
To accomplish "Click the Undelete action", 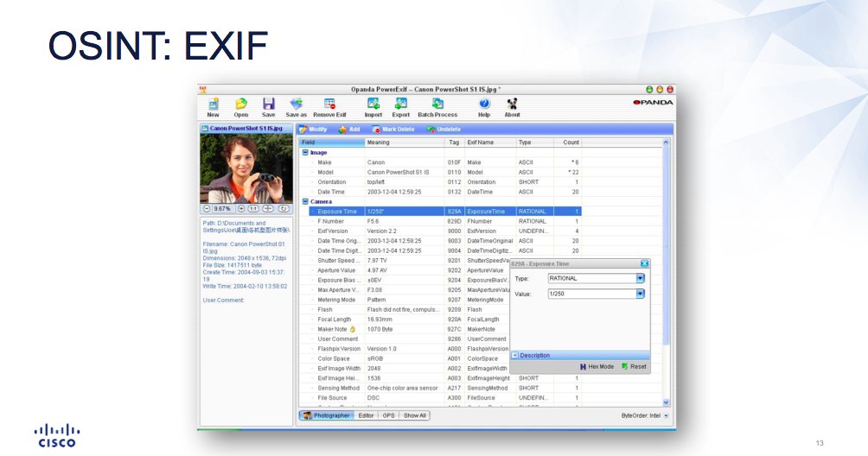I will [x=444, y=130].
